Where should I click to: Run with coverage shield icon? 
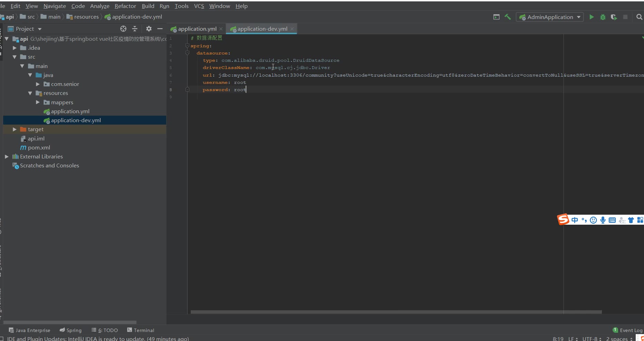614,17
